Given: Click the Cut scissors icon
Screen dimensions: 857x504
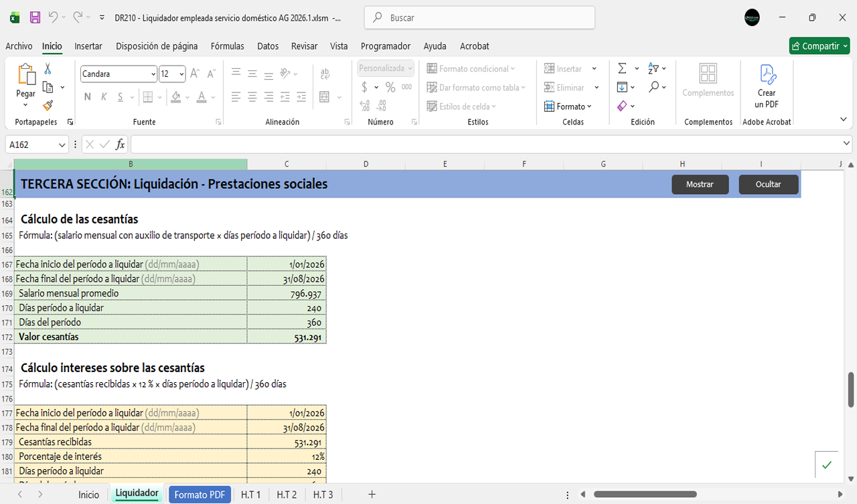Looking at the screenshot, I should click(x=48, y=69).
